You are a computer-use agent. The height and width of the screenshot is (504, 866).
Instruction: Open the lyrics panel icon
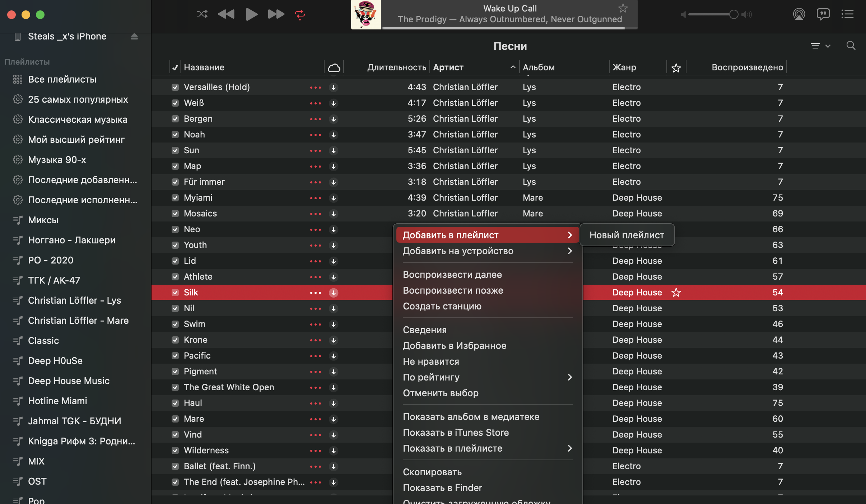[823, 14]
